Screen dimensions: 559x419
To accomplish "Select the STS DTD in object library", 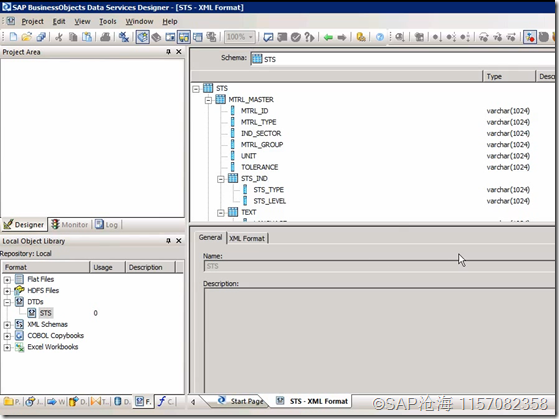I will tap(45, 313).
